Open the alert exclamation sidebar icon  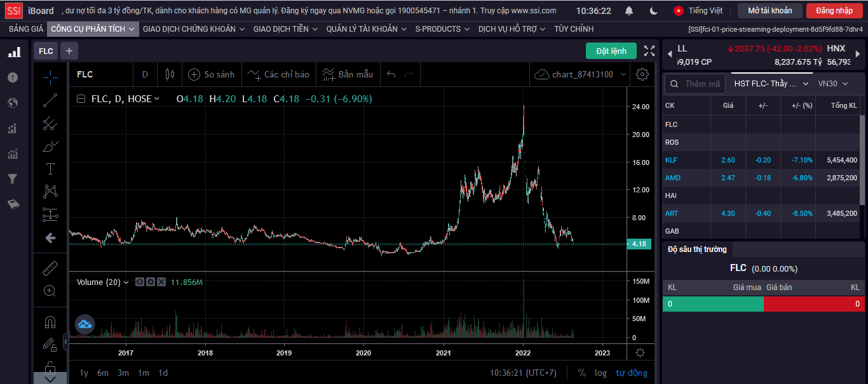pyautogui.click(x=13, y=77)
